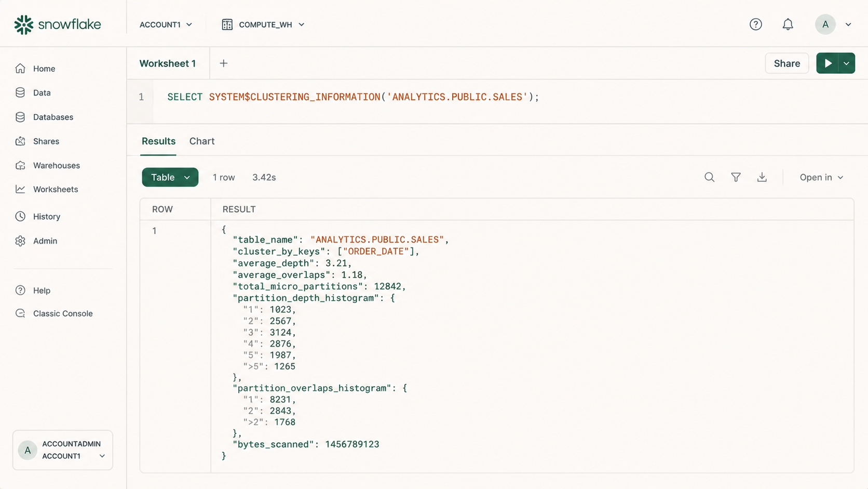868x489 pixels.
Task: Click the "ORDER_DATE" cluster key value
Action: [376, 252]
